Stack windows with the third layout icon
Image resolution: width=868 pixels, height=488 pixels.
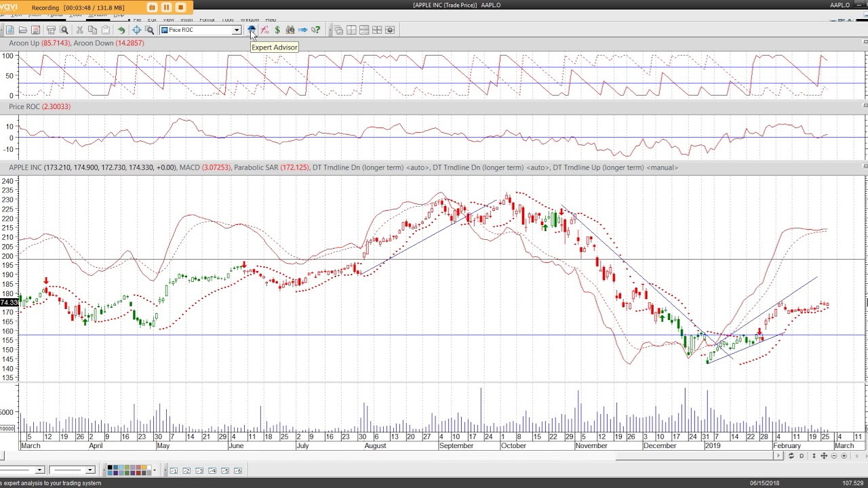[x=364, y=30]
